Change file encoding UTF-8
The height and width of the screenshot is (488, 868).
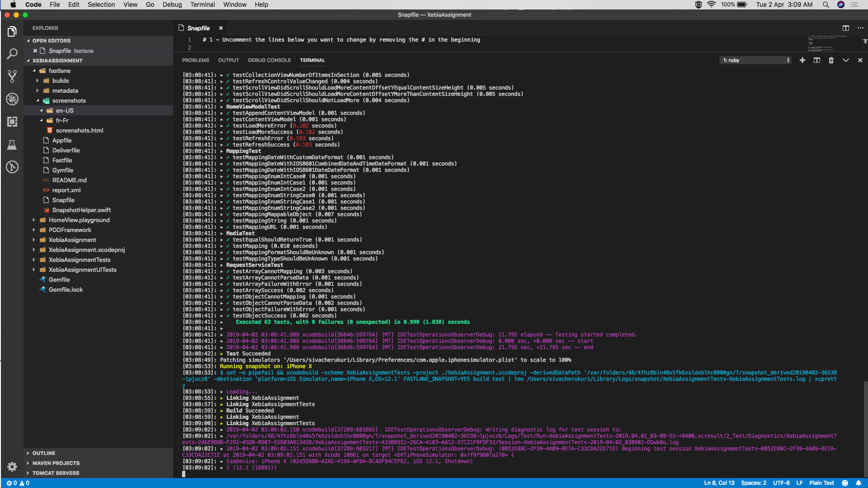pyautogui.click(x=781, y=483)
